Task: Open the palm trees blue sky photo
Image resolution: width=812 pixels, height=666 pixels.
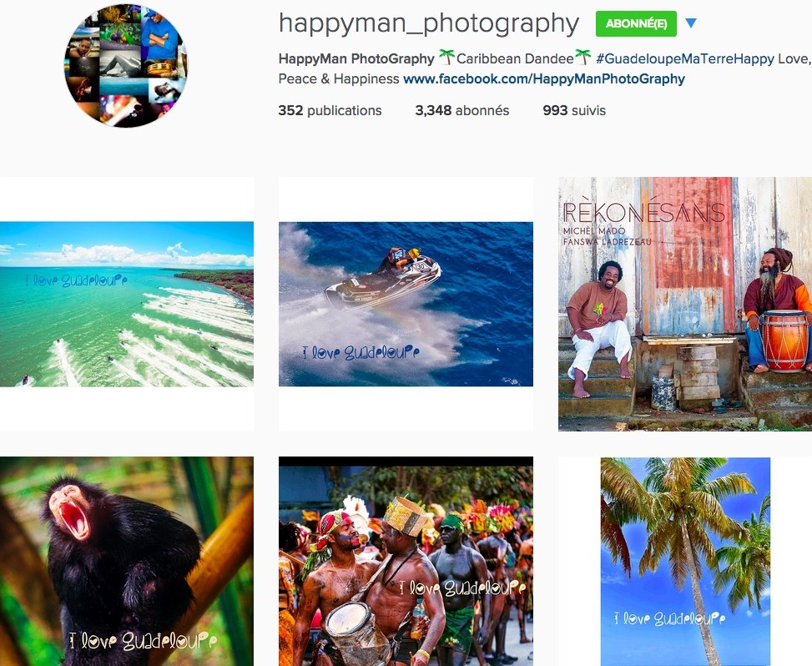Action: [x=685, y=562]
